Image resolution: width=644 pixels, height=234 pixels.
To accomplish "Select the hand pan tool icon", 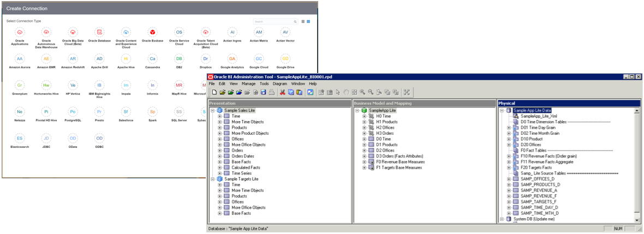I will [346, 92].
